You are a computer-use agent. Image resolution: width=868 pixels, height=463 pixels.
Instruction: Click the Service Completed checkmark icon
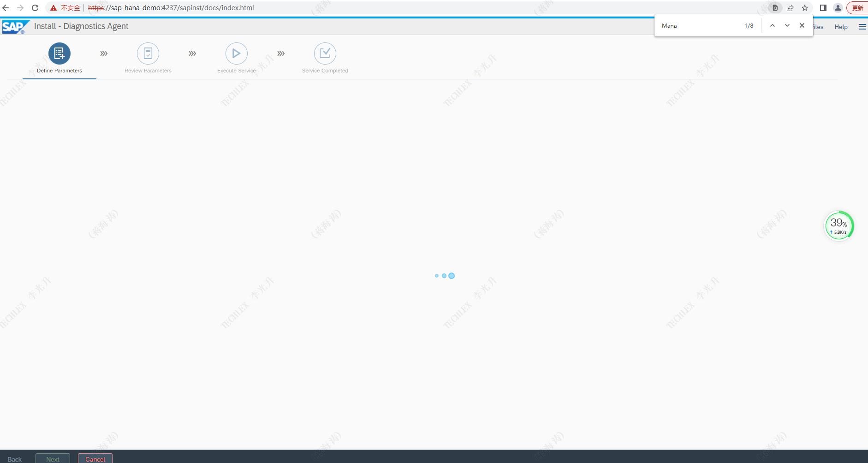click(x=325, y=54)
